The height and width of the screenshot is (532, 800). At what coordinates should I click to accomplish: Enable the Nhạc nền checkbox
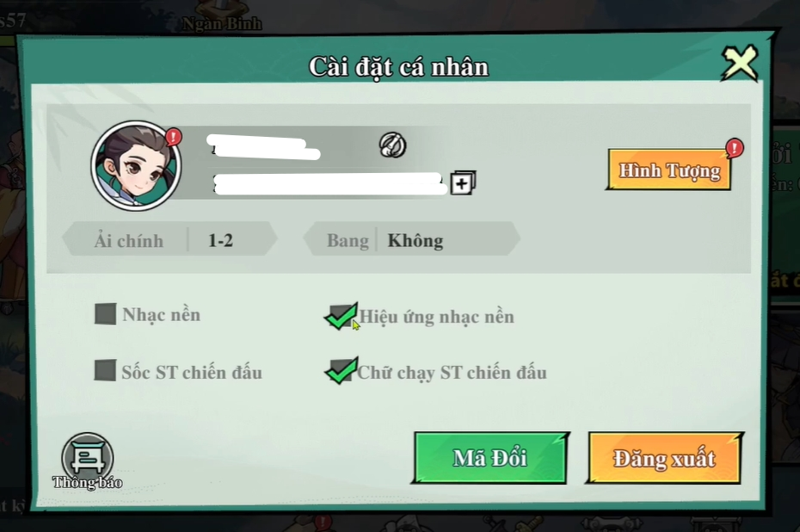(x=105, y=314)
